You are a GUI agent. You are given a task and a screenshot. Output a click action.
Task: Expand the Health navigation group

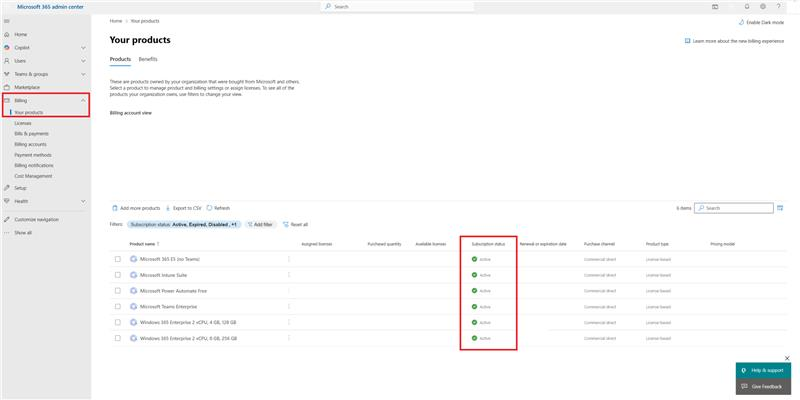coord(83,201)
